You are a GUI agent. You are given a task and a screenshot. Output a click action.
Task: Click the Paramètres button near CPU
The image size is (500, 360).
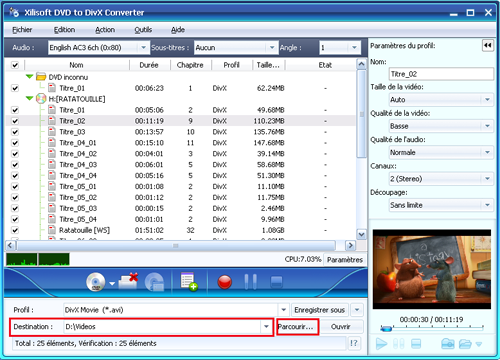345,260
